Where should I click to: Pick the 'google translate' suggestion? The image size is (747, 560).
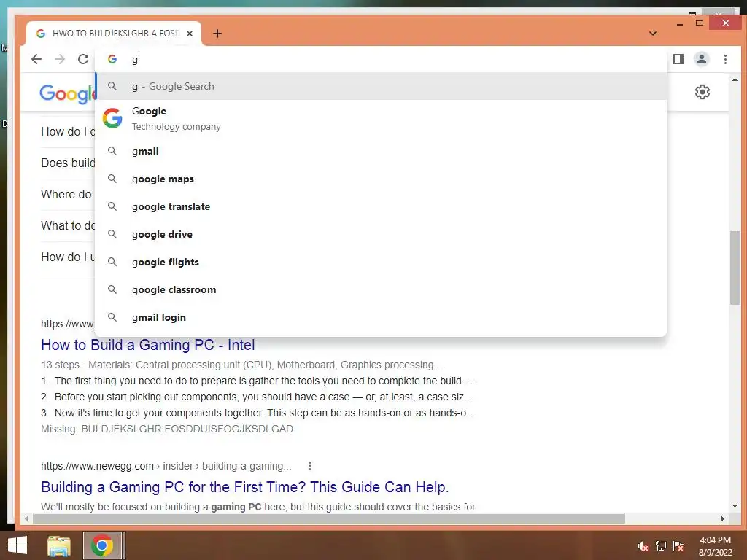381,206
